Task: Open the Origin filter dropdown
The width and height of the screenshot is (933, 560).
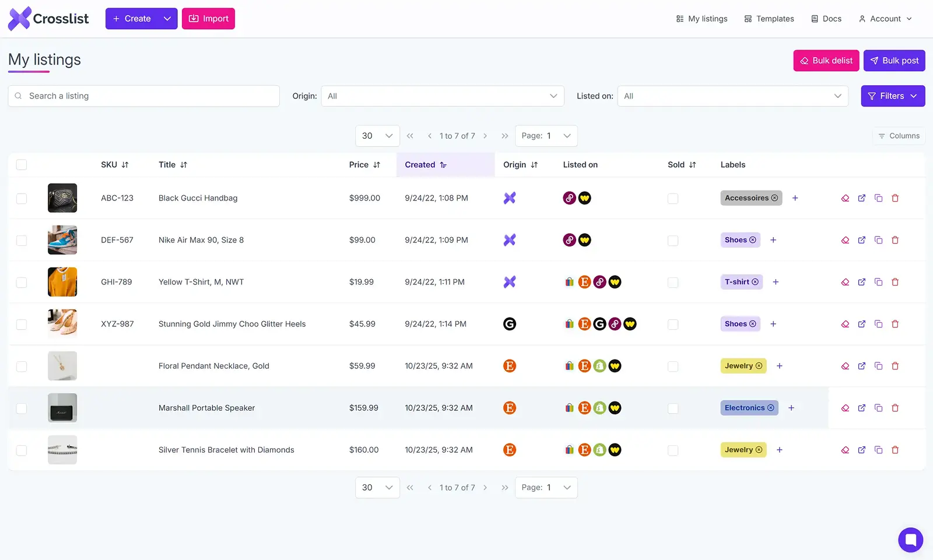Action: point(442,96)
